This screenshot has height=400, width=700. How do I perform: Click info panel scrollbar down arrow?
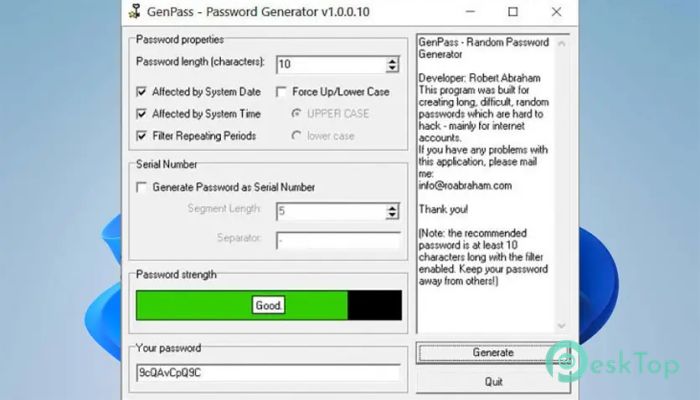pos(562,326)
